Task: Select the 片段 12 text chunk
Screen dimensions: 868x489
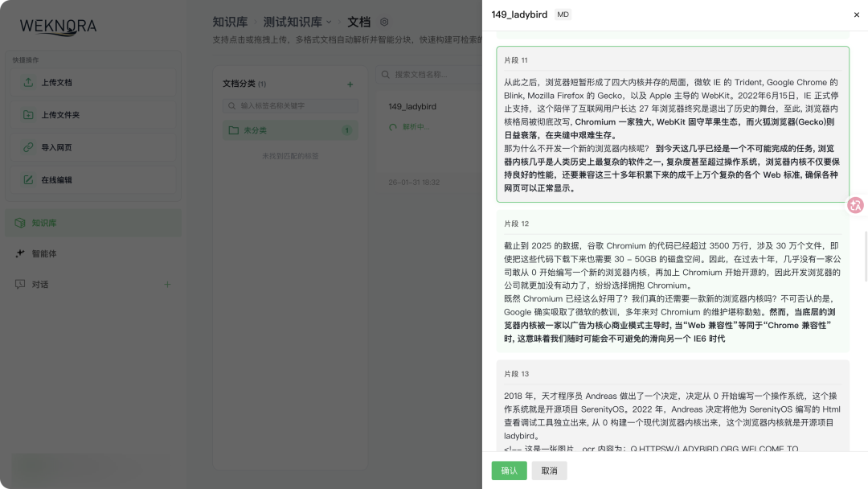Action: coord(673,281)
